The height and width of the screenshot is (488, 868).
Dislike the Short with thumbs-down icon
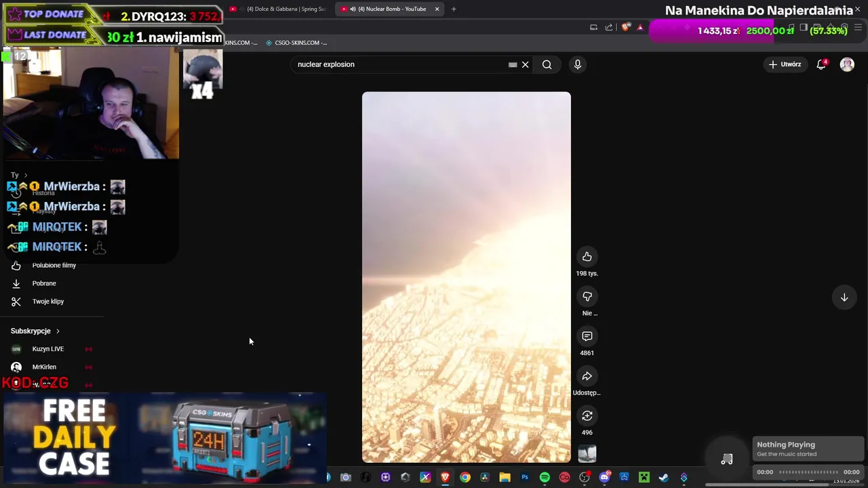point(587,297)
